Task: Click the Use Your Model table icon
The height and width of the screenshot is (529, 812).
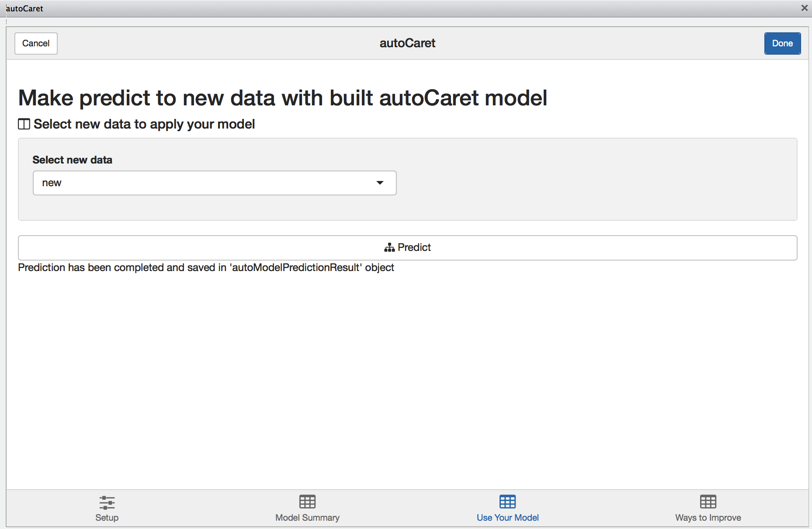Action: pos(507,502)
